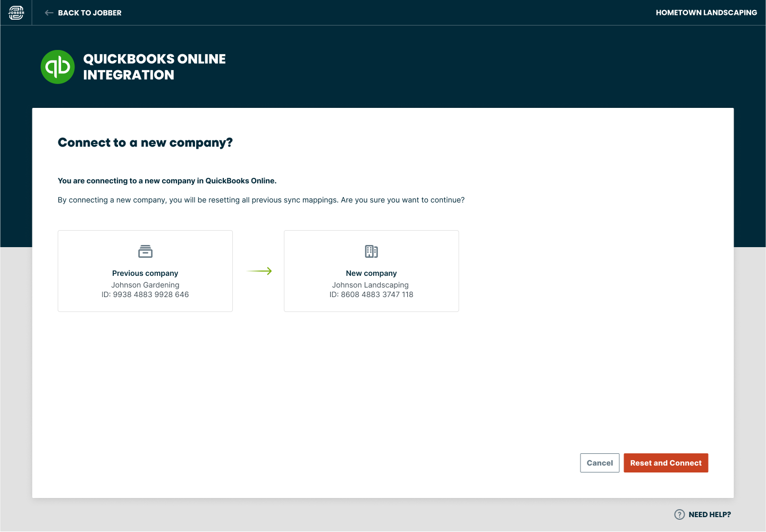The height and width of the screenshot is (532, 766).
Task: Click the left arrow beside Back to Jobber
Action: tap(49, 13)
